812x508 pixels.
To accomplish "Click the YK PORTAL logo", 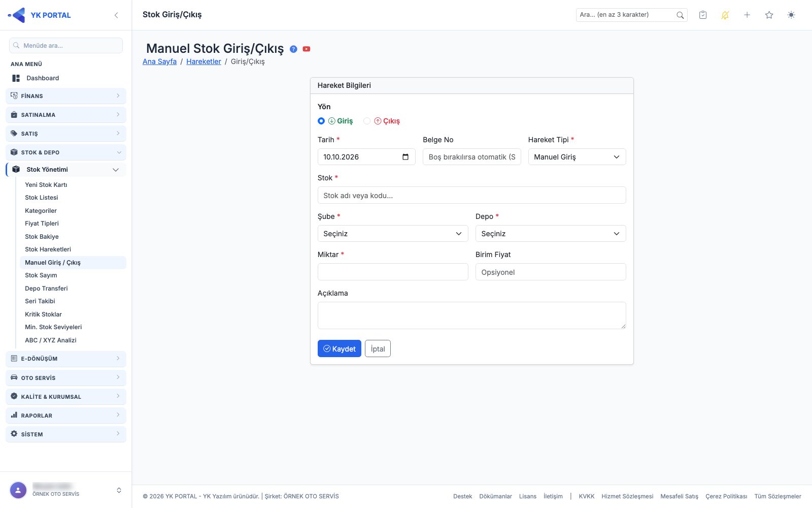I will point(39,15).
